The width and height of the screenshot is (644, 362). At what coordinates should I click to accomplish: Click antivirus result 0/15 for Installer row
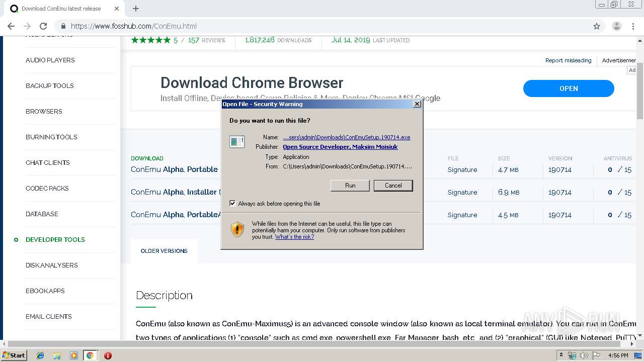tap(619, 192)
